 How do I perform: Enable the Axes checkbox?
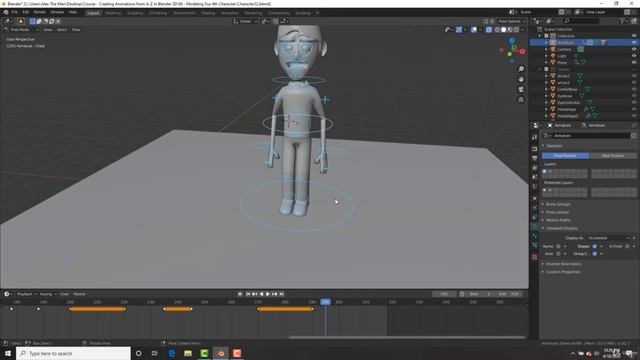[x=558, y=253]
